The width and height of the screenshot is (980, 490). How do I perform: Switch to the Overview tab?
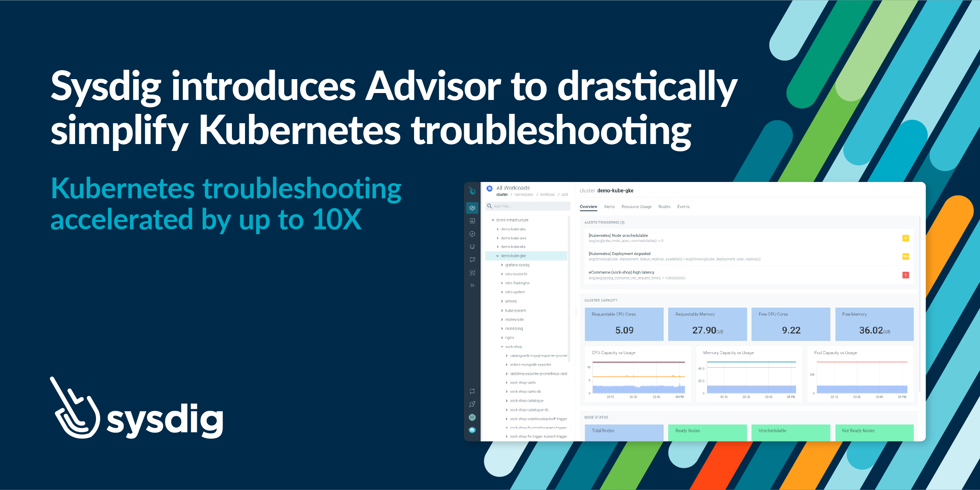[588, 207]
